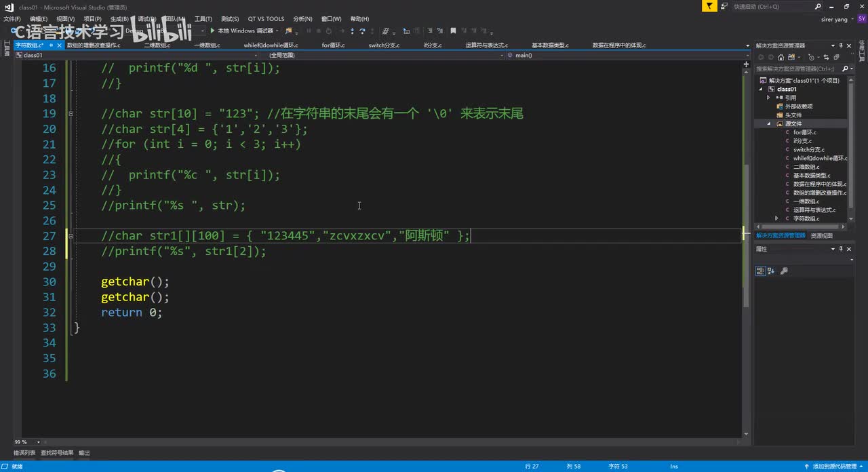868x472 pixels.
Task: Click the green start debugging arrow
Action: click(212, 31)
